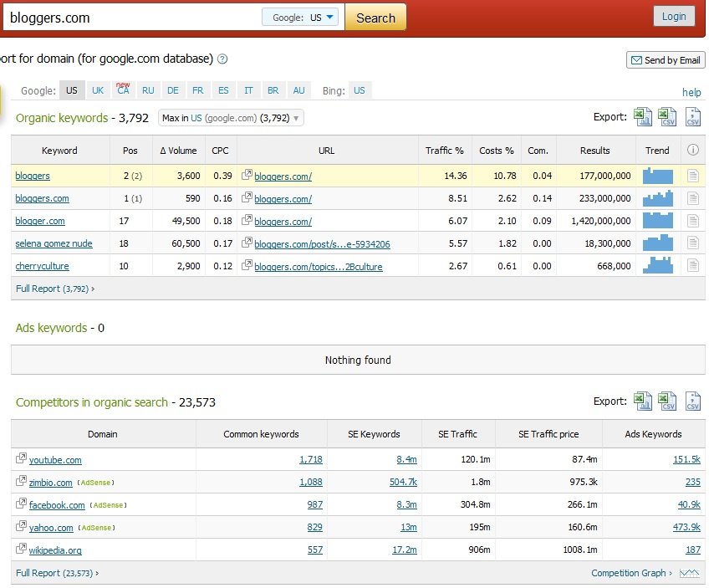Open external link icon for cherryculture URL
709x588 pixels.
[247, 265]
